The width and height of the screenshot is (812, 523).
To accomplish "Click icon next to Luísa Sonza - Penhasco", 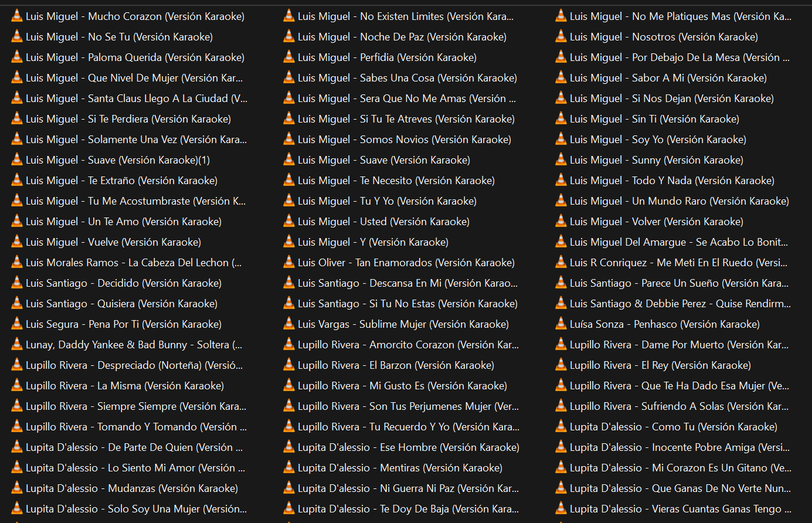I will 561,324.
